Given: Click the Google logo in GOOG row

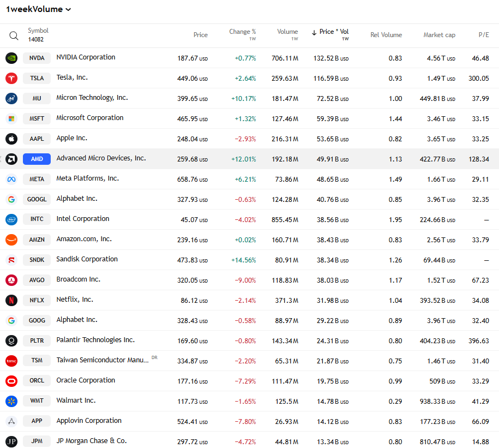Looking at the screenshot, I should tap(11, 320).
